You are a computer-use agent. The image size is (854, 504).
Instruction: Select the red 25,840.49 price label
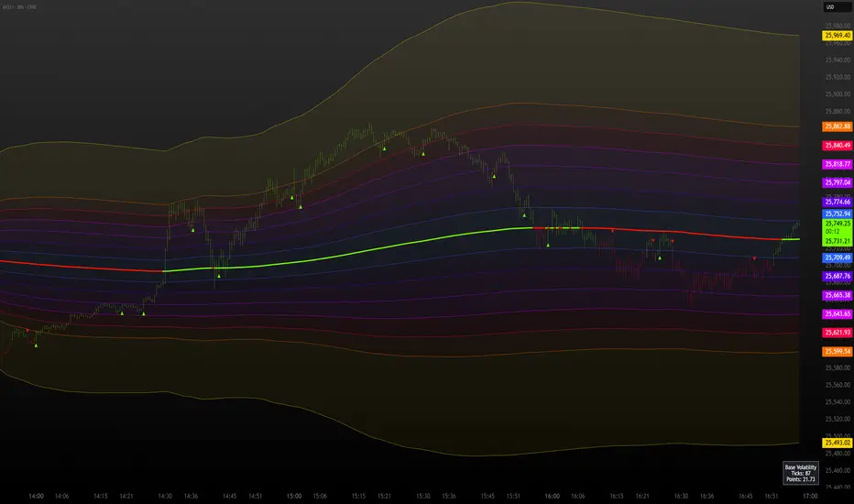coord(838,146)
